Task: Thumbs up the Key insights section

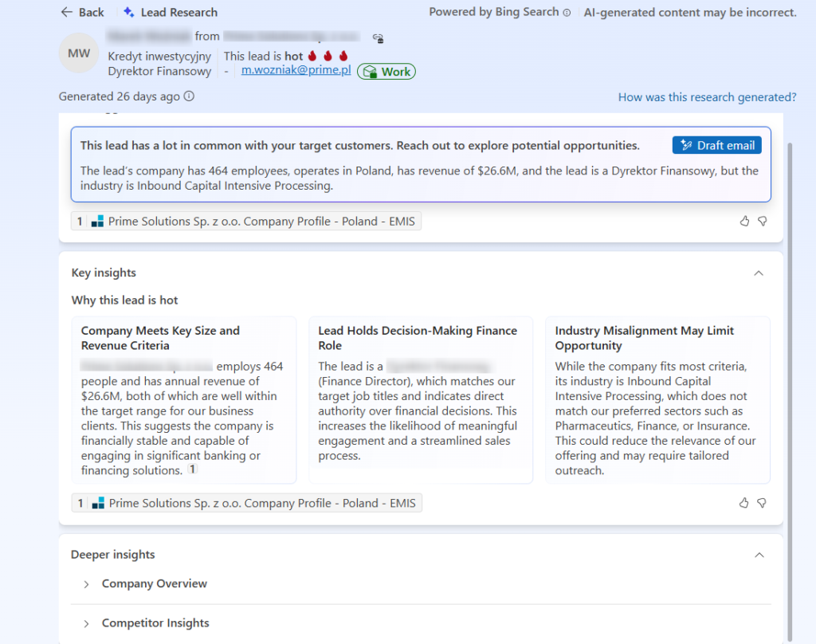Action: 744,503
